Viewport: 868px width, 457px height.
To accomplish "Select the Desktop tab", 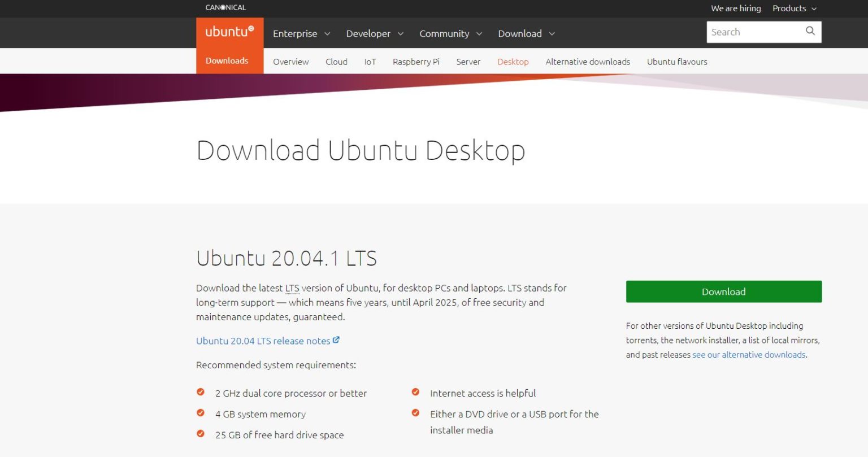I will pos(513,62).
